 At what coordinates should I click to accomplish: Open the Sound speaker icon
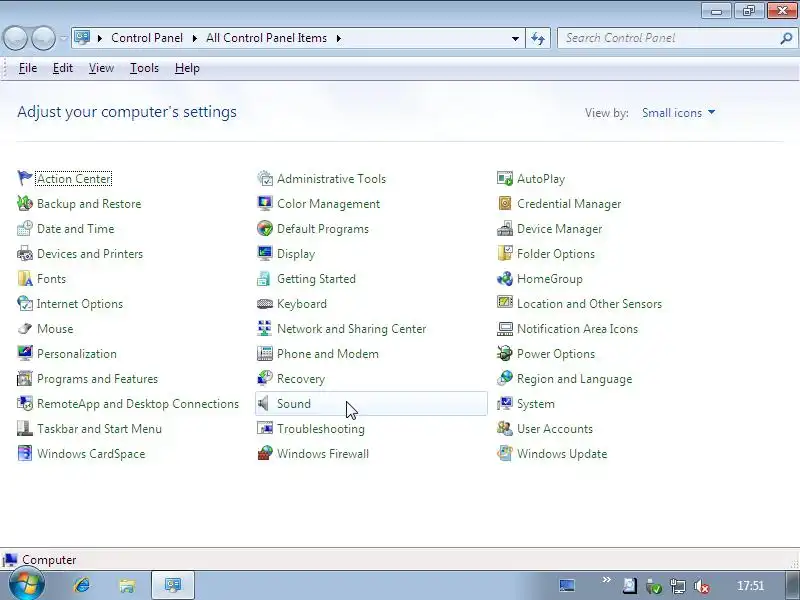pos(263,404)
